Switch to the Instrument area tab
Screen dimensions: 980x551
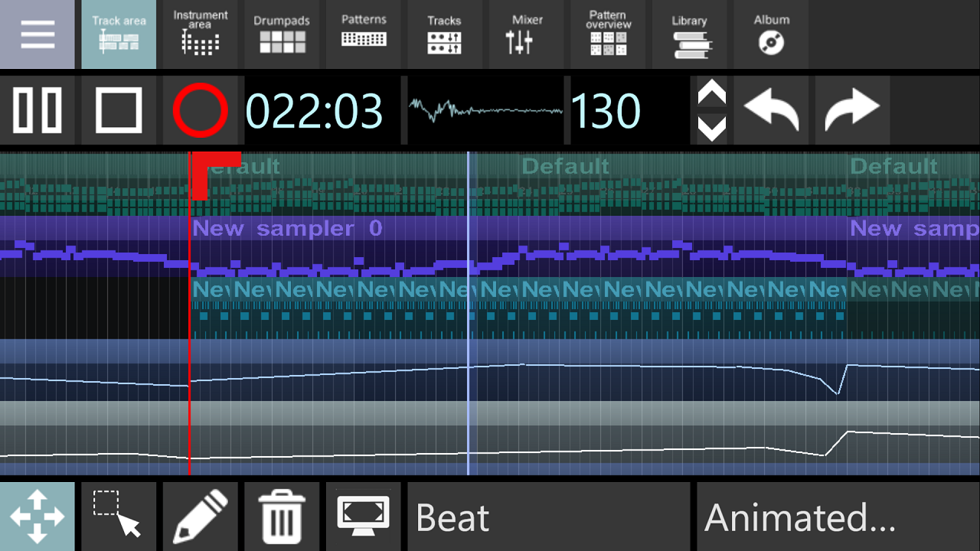(200, 34)
